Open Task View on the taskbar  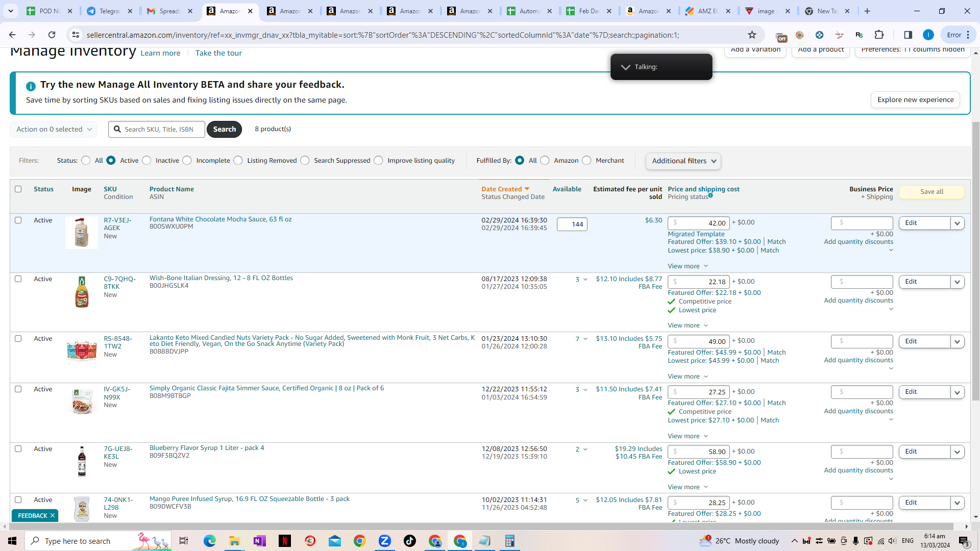point(184,541)
